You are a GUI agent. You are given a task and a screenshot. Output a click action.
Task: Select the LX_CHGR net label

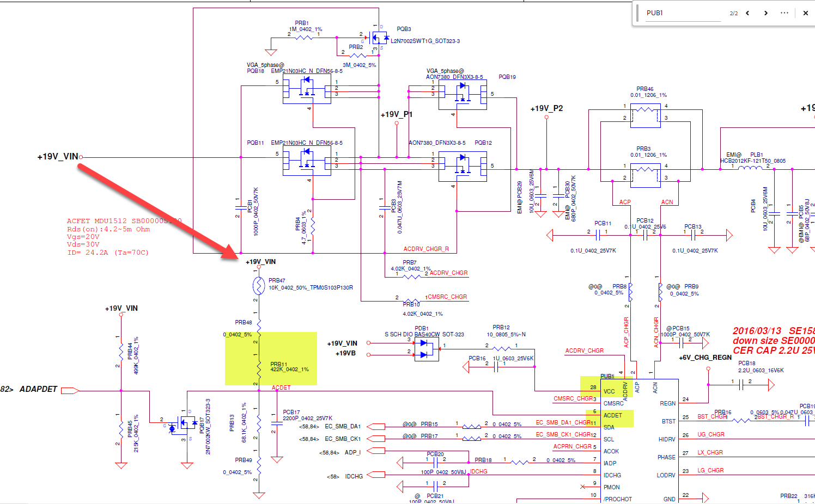[710, 452]
